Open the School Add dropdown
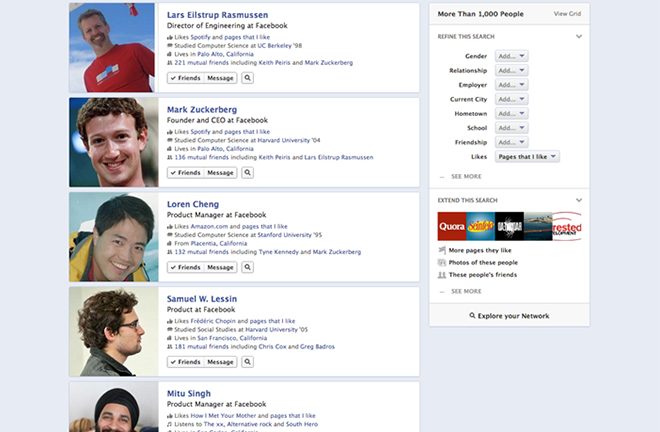This screenshot has width=660, height=432. (511, 128)
